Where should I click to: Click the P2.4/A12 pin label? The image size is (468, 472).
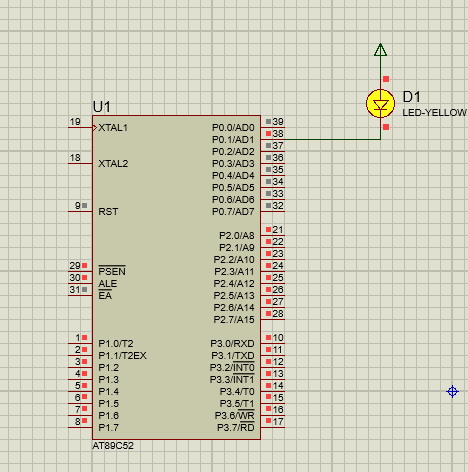234,284
